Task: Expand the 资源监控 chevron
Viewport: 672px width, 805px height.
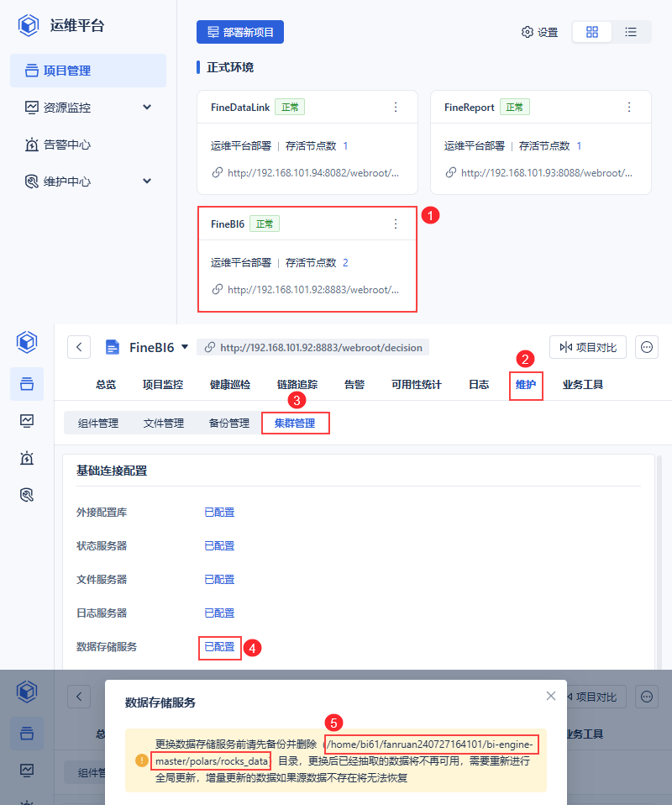Action: coord(147,108)
